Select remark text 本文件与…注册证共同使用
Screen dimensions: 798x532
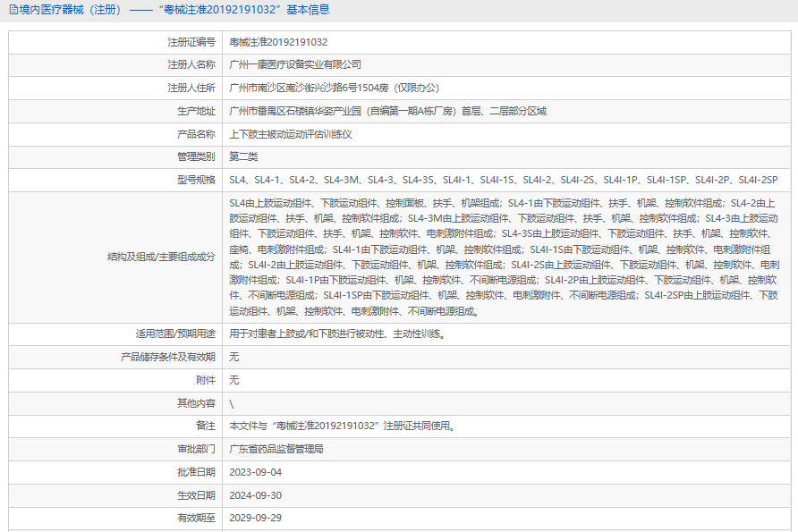342,426
